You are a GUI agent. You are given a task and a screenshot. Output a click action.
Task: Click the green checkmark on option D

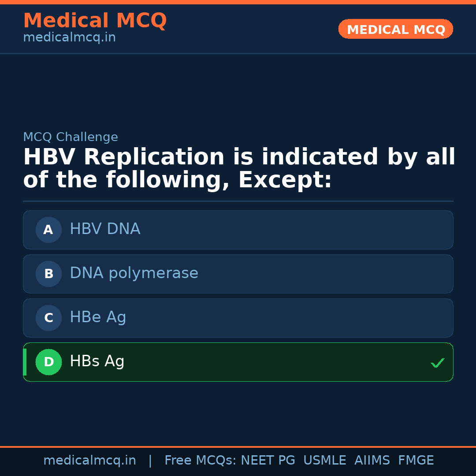(x=437, y=363)
